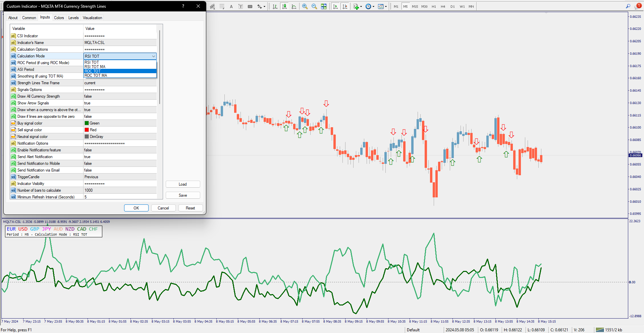
Task: Zoom out on the chart
Action: pyautogui.click(x=314, y=6)
